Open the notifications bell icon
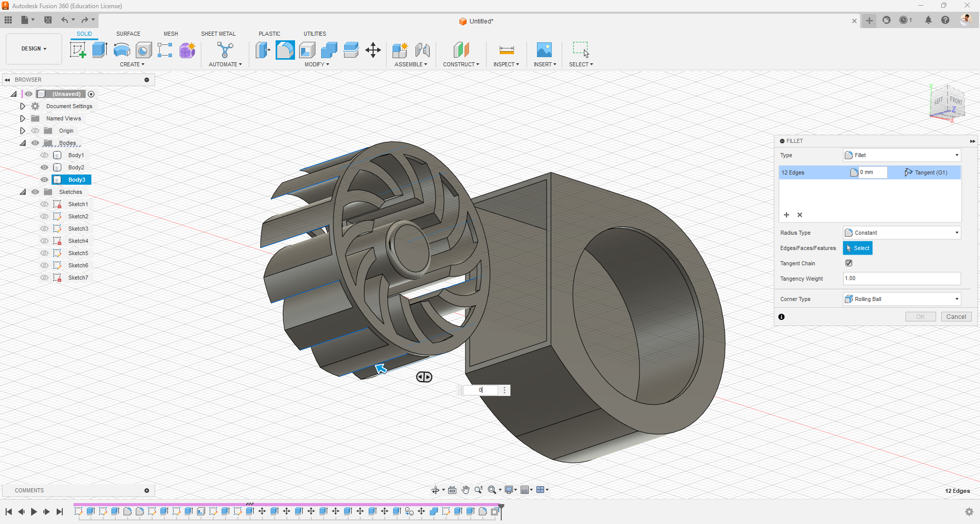The width and height of the screenshot is (980, 524). tap(928, 20)
